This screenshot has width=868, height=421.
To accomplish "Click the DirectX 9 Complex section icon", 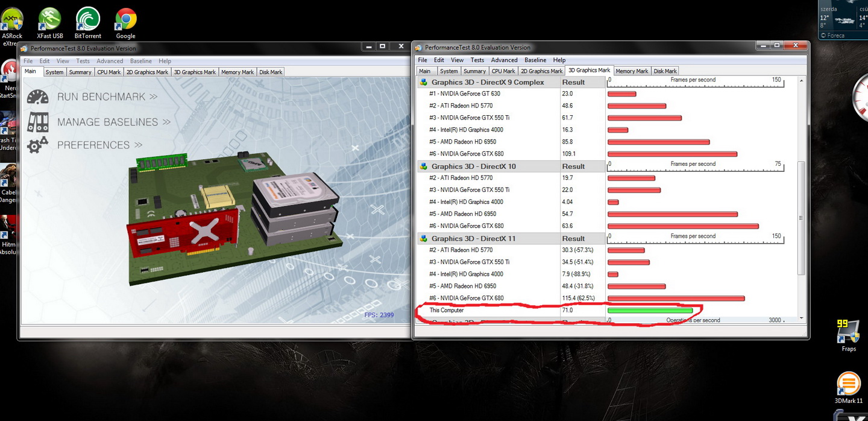I will click(424, 82).
